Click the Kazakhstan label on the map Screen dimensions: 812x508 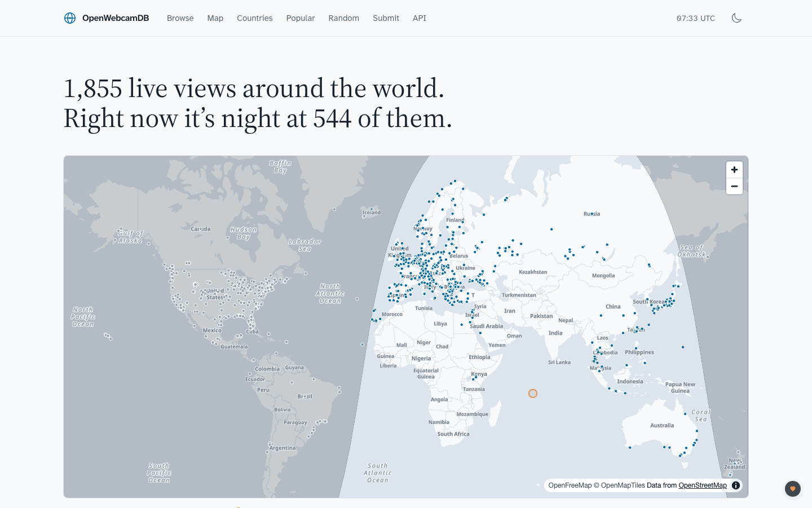click(533, 272)
